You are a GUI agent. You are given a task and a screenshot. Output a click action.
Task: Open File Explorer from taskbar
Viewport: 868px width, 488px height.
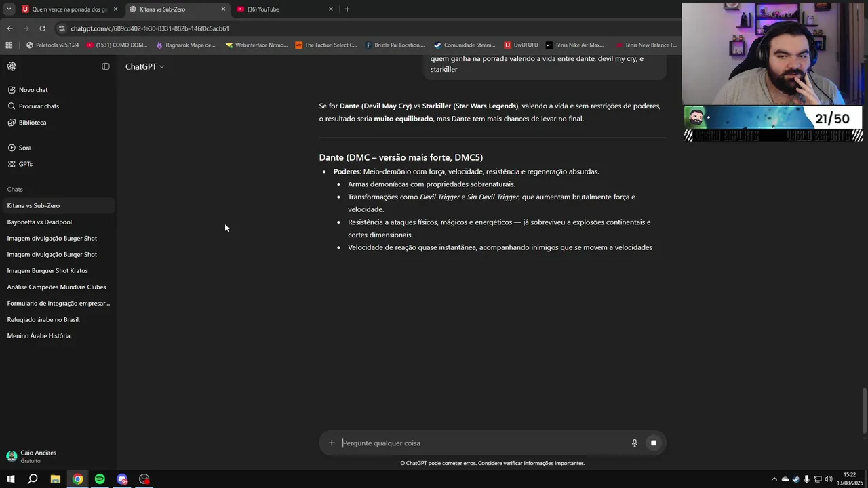[56, 479]
